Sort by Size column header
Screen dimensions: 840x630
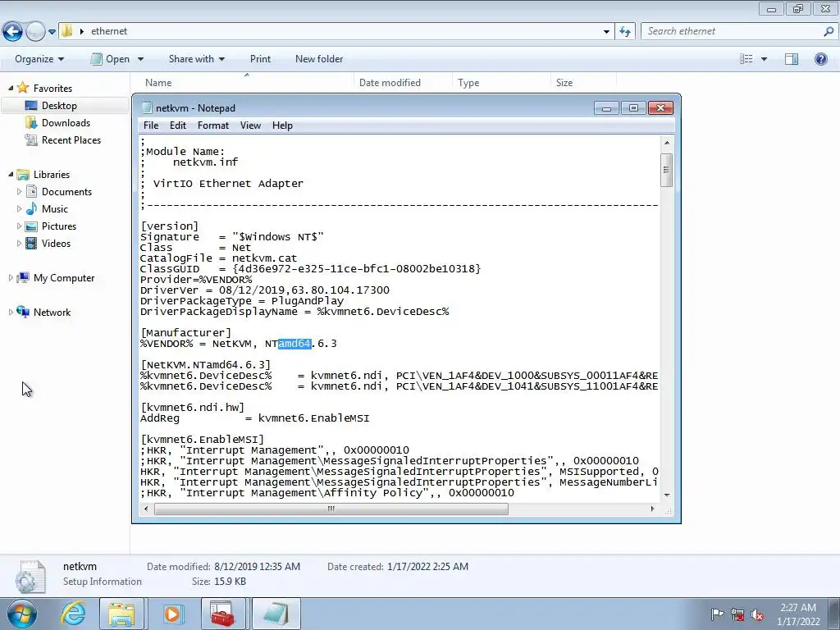point(564,83)
